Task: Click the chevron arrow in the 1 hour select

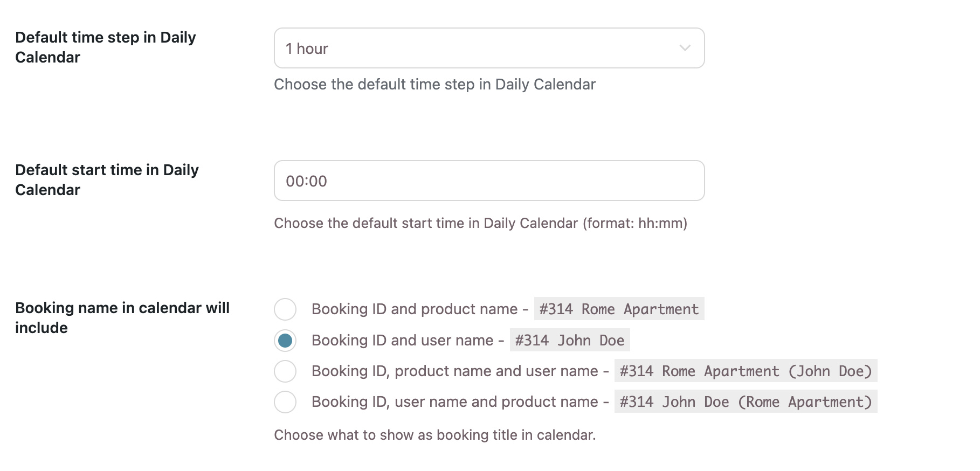Action: [x=685, y=49]
